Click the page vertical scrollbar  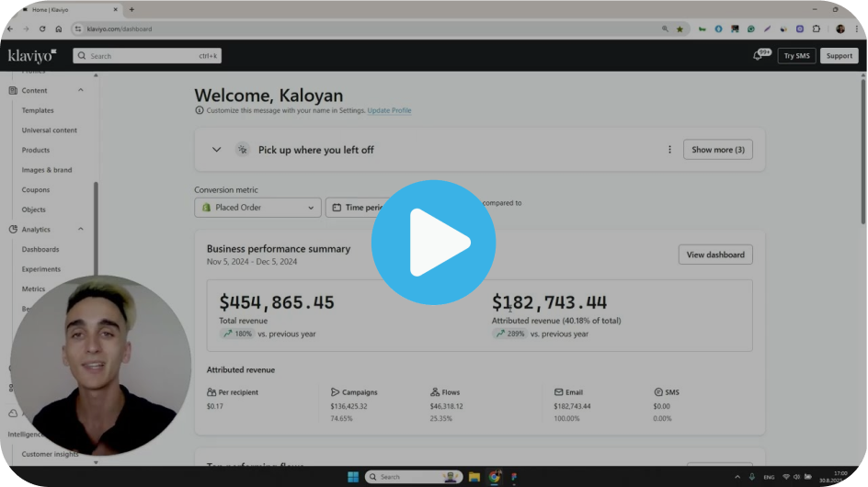point(862,147)
